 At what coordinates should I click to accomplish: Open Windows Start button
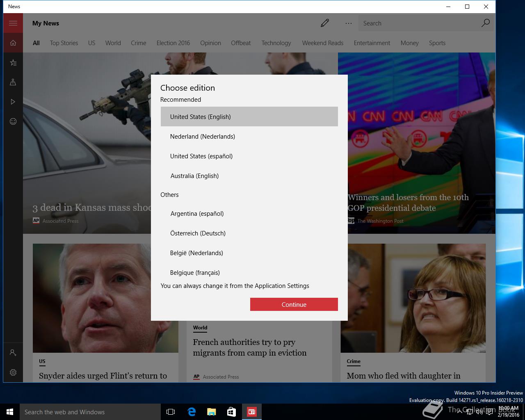coord(10,412)
